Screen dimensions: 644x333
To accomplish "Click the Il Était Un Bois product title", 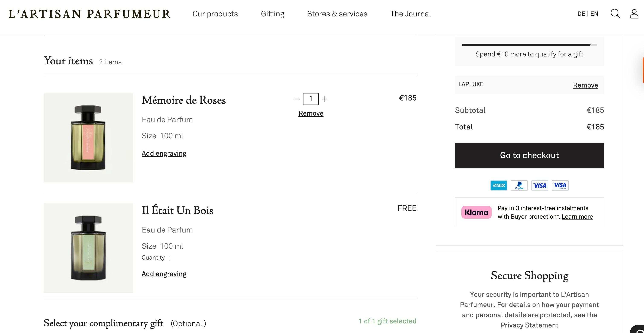I will pyautogui.click(x=177, y=210).
